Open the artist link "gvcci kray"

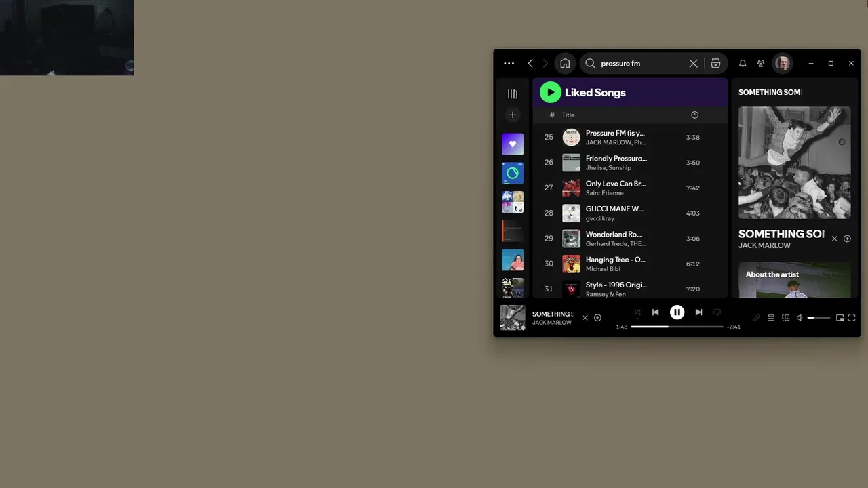tap(600, 218)
